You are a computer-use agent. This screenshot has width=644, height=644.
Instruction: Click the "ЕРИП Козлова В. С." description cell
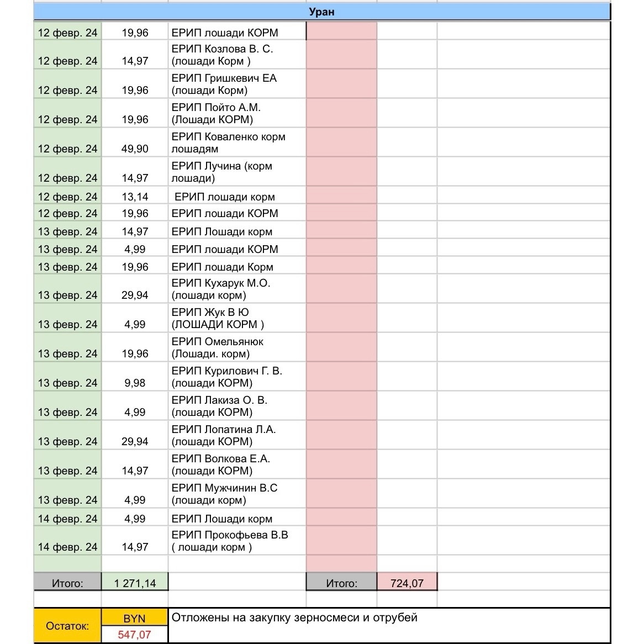click(x=236, y=55)
